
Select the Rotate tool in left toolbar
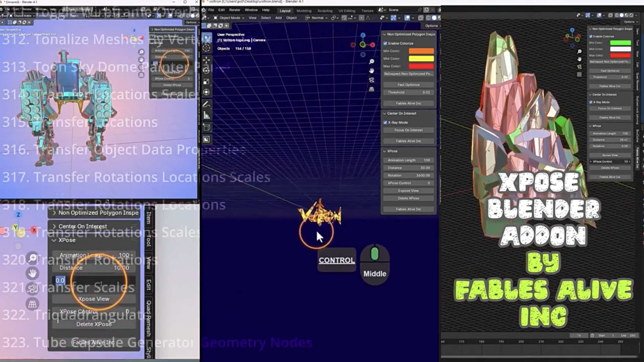click(x=206, y=71)
